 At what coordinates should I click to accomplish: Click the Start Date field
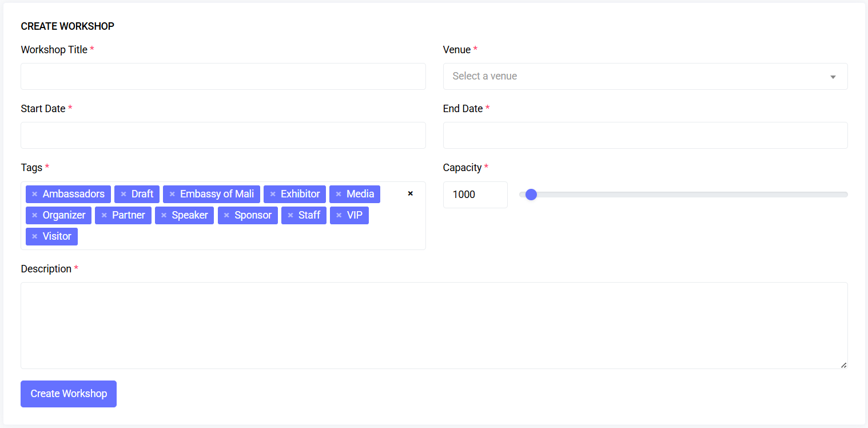click(x=223, y=135)
